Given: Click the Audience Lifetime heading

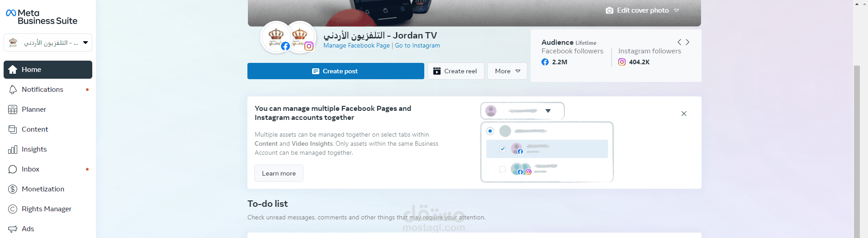Looking at the screenshot, I should pos(569,43).
